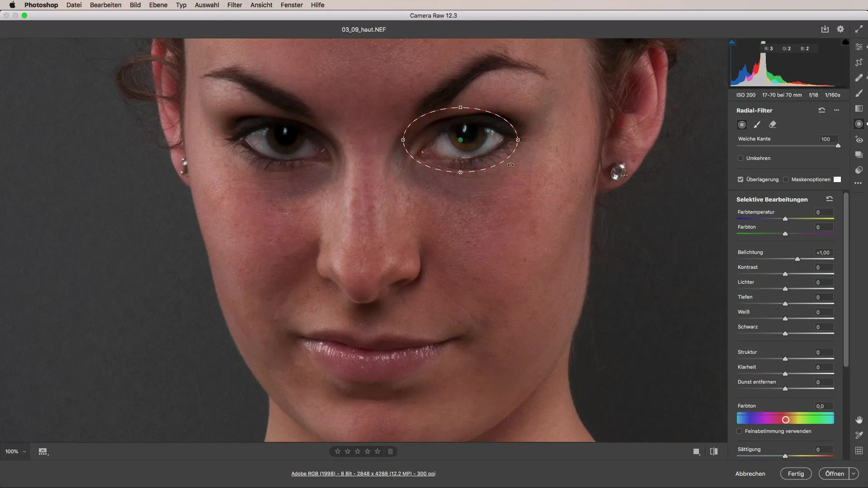
Task: Enable Feinabstimmung verwenden checkbox
Action: 740,431
